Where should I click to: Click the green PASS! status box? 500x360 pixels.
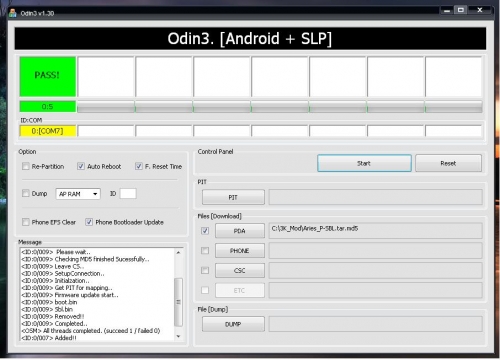(48, 76)
